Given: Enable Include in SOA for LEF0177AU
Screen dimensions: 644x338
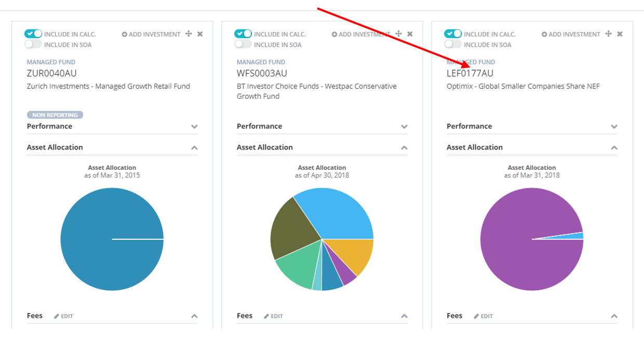Looking at the screenshot, I should pos(453,45).
